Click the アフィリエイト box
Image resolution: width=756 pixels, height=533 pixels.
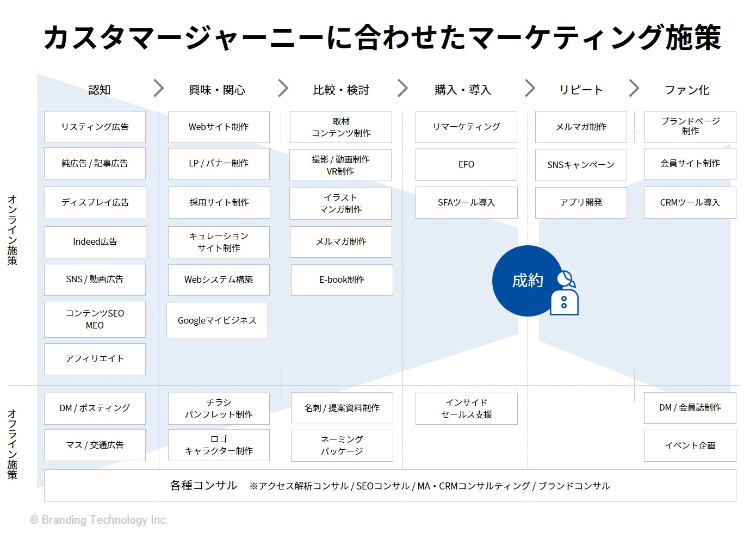95,359
